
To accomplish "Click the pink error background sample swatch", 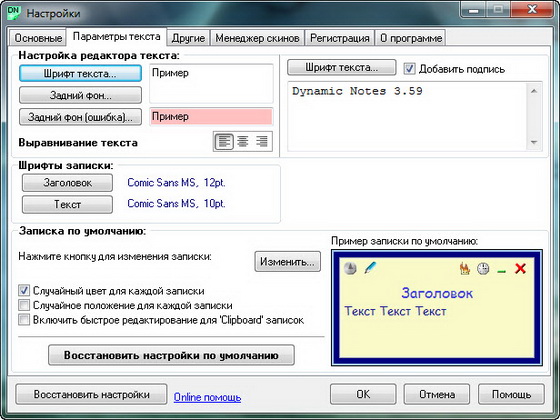I will 211,117.
